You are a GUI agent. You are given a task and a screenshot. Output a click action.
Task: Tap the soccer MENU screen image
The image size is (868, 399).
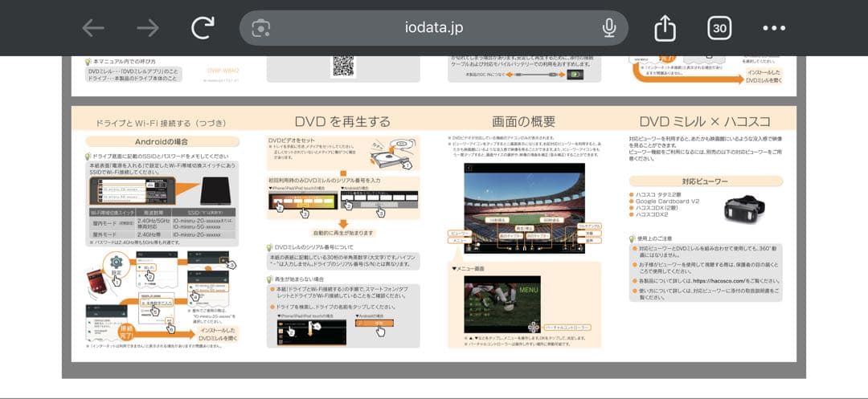[502, 304]
